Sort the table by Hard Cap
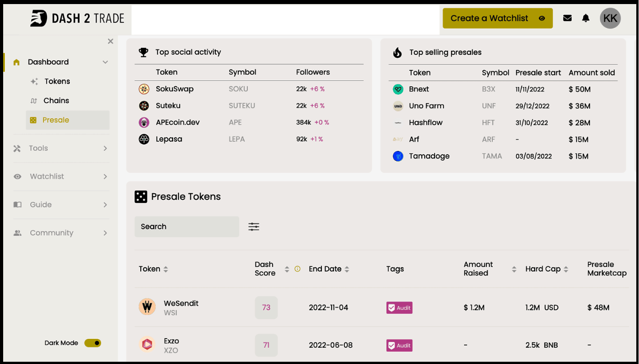This screenshot has width=639, height=364. (x=566, y=269)
